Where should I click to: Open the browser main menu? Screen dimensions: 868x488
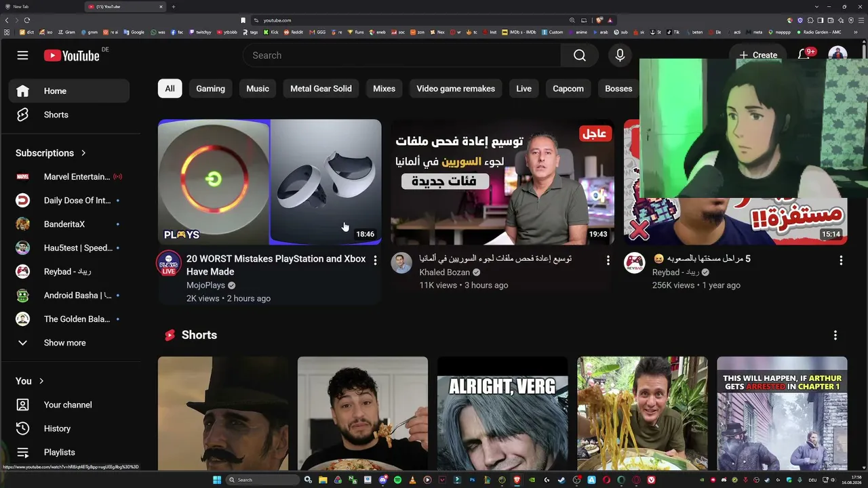click(x=861, y=20)
